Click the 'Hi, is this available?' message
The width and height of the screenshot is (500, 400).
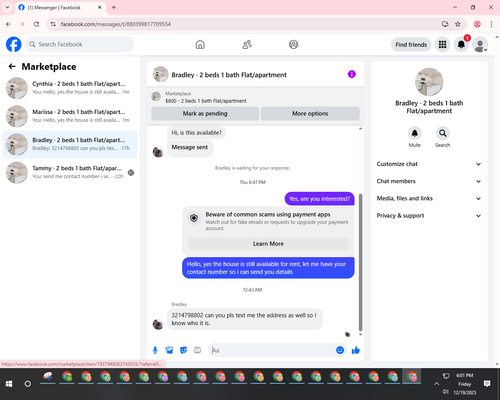point(196,133)
